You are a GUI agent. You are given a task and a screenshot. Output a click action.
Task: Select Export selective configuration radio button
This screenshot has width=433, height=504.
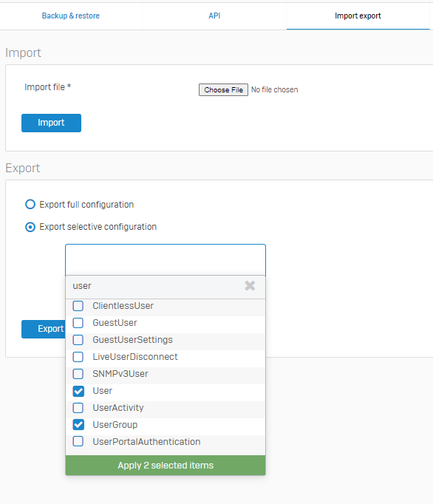coord(30,227)
